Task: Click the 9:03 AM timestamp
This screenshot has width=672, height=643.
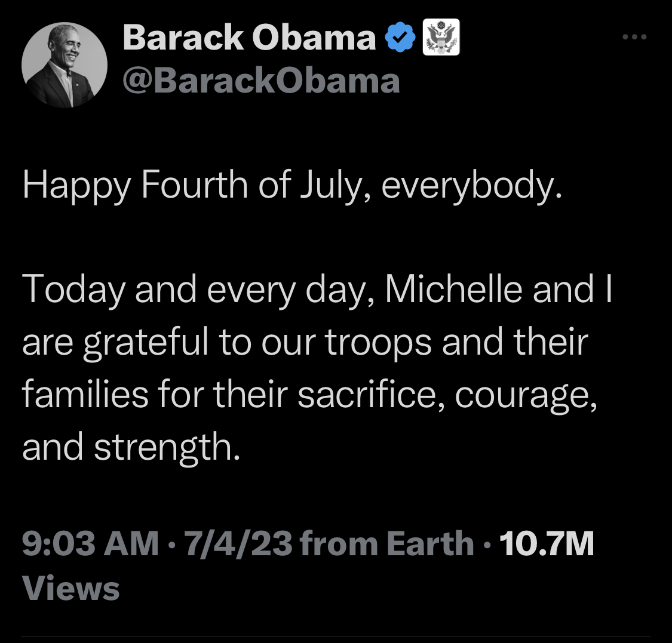Action: 91,544
